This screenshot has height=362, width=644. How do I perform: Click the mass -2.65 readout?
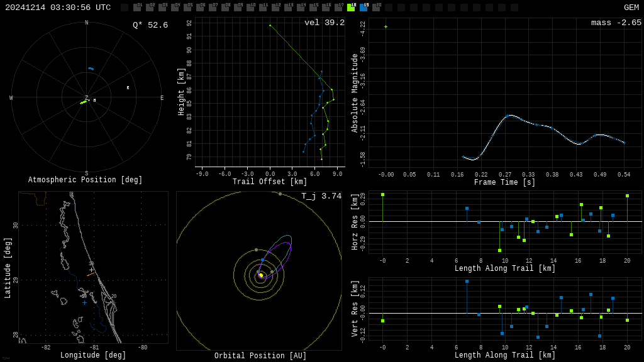point(616,23)
